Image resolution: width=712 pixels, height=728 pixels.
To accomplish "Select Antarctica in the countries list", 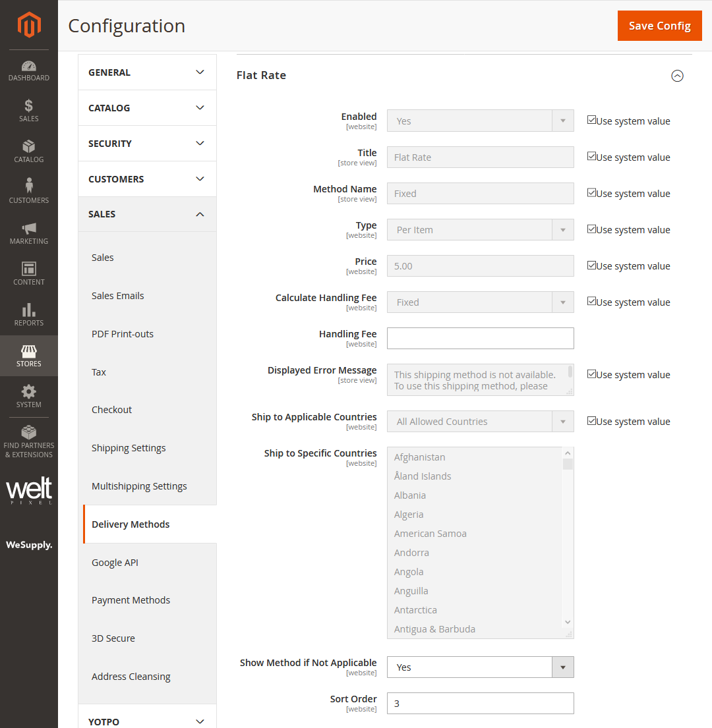I will (x=475, y=610).
